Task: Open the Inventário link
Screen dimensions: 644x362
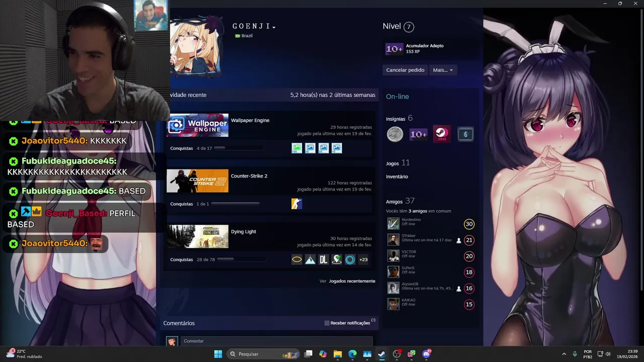Action: [x=397, y=176]
